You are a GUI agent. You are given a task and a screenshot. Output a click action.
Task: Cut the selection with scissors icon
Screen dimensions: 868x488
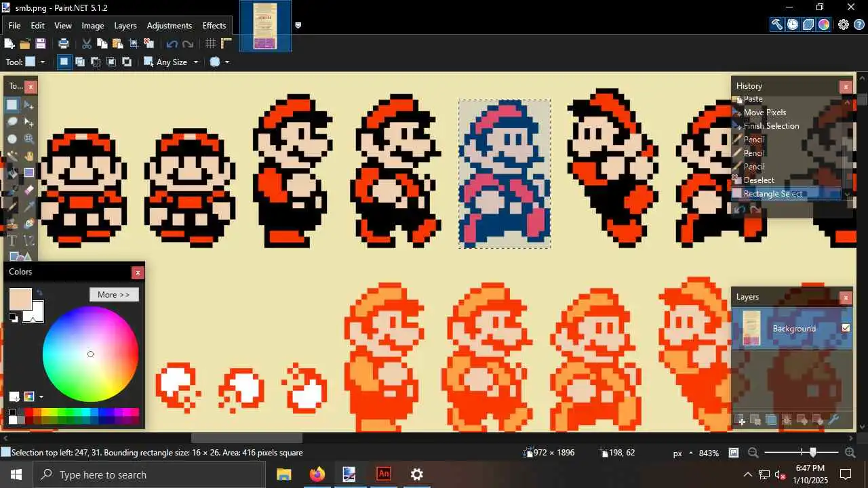pyautogui.click(x=87, y=43)
